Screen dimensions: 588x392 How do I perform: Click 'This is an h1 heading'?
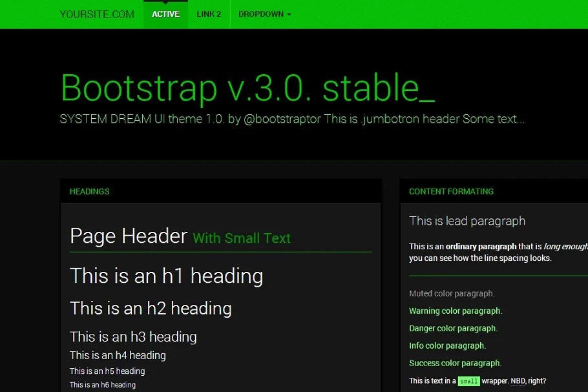point(166,276)
